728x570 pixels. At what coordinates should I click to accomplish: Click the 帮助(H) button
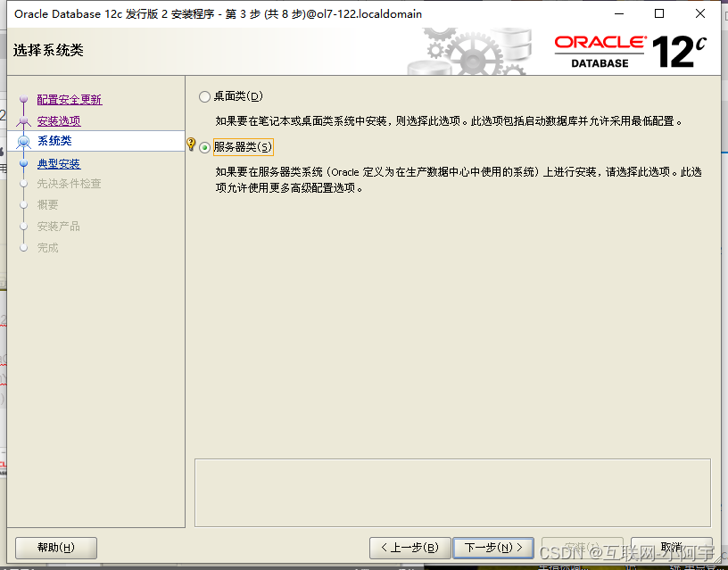56,548
